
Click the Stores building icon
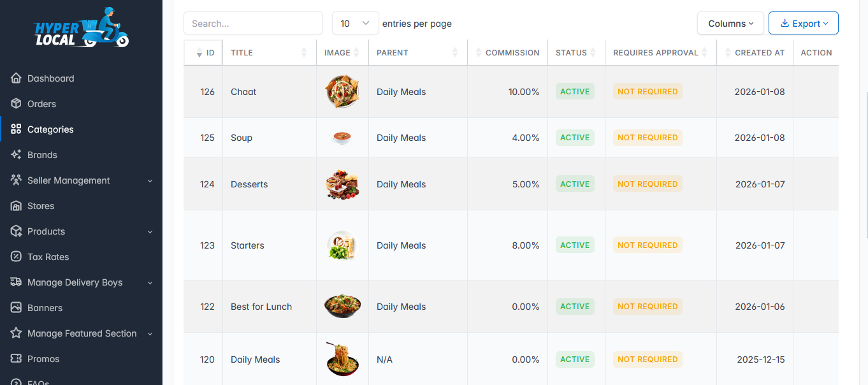click(17, 206)
